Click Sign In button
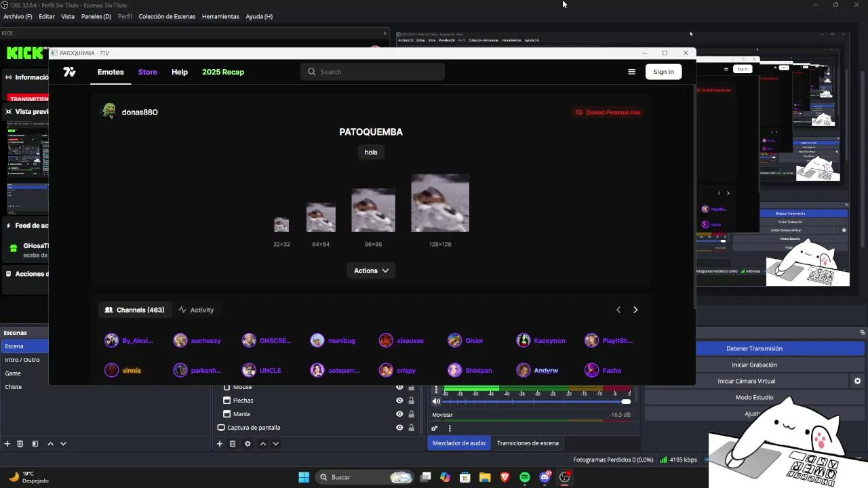Image resolution: width=868 pixels, height=488 pixels. tap(663, 72)
